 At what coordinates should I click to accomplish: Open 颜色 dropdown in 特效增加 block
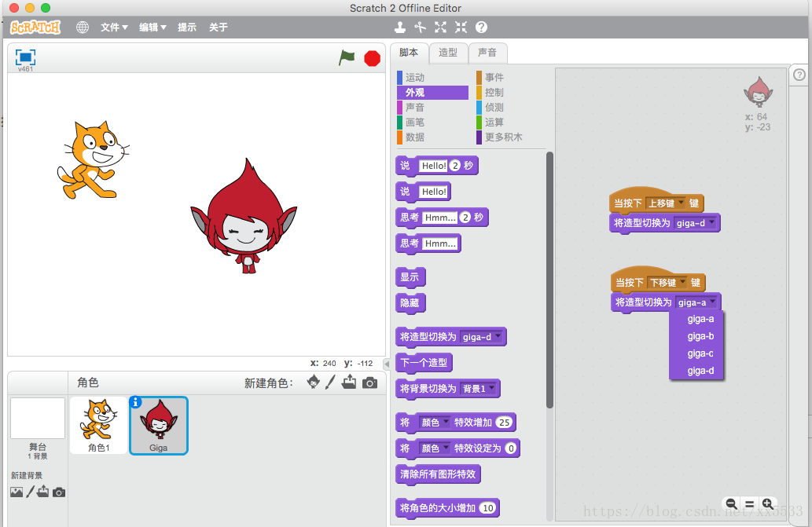(x=435, y=423)
